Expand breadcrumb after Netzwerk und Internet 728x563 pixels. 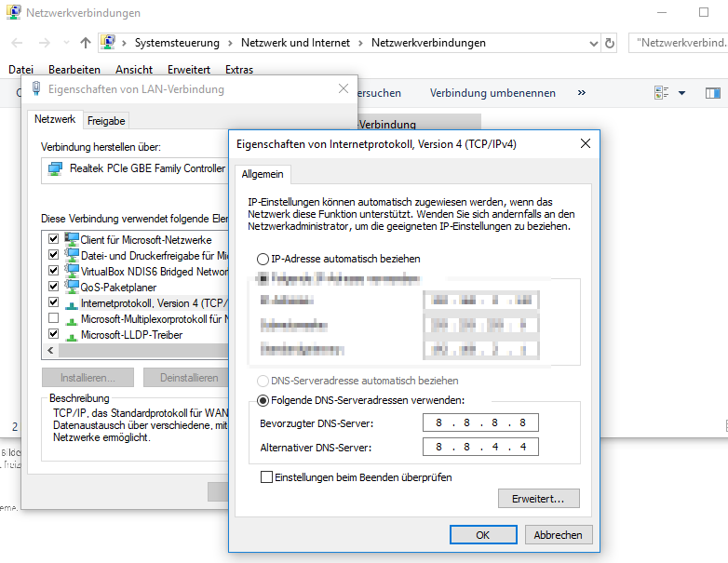360,44
